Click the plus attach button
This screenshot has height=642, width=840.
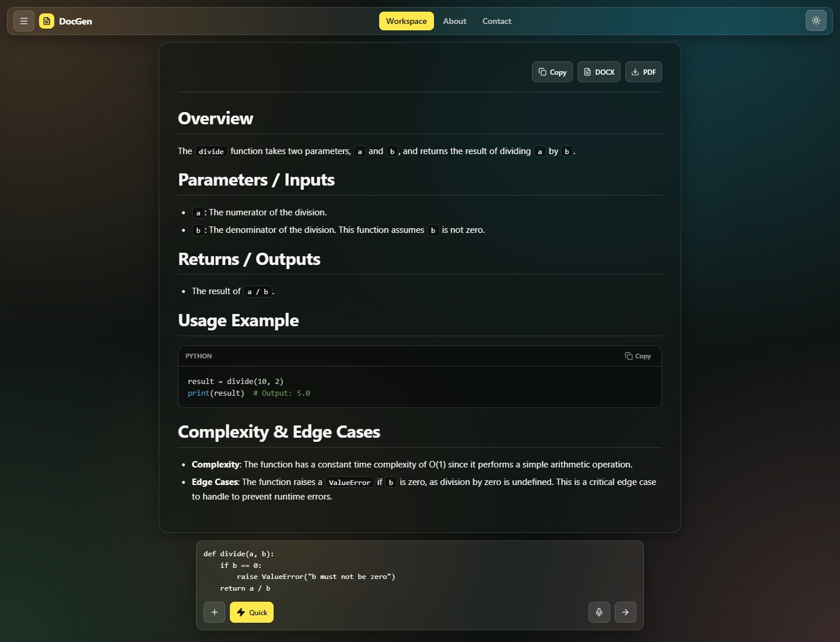point(214,612)
